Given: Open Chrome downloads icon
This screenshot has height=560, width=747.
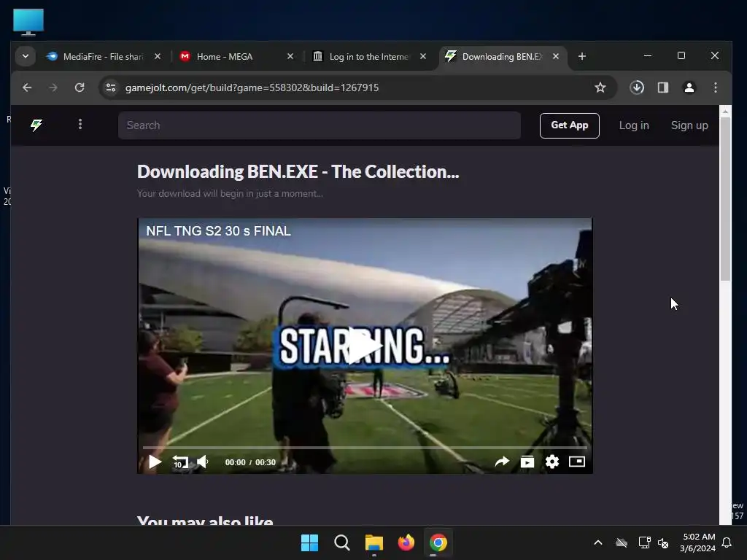Looking at the screenshot, I should [637, 87].
